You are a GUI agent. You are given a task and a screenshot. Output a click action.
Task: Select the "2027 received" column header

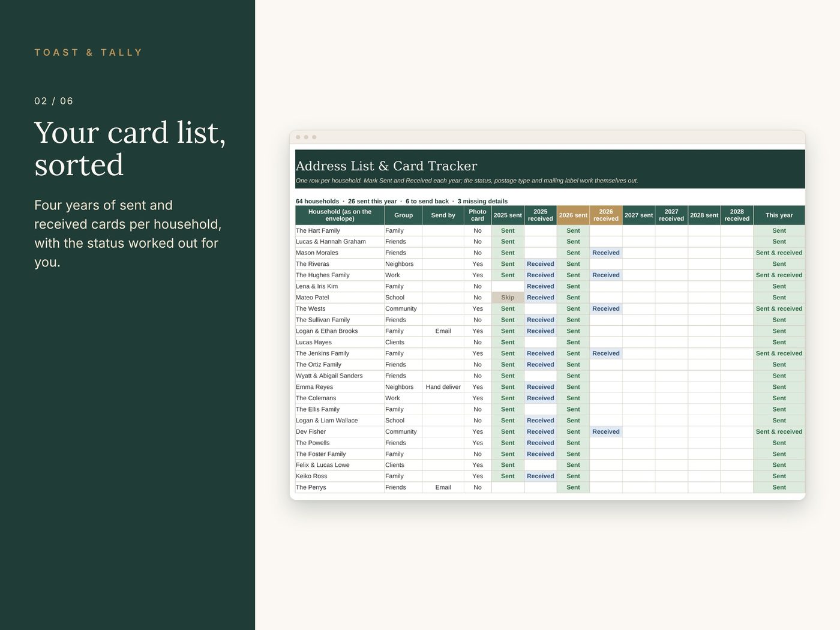coord(671,215)
